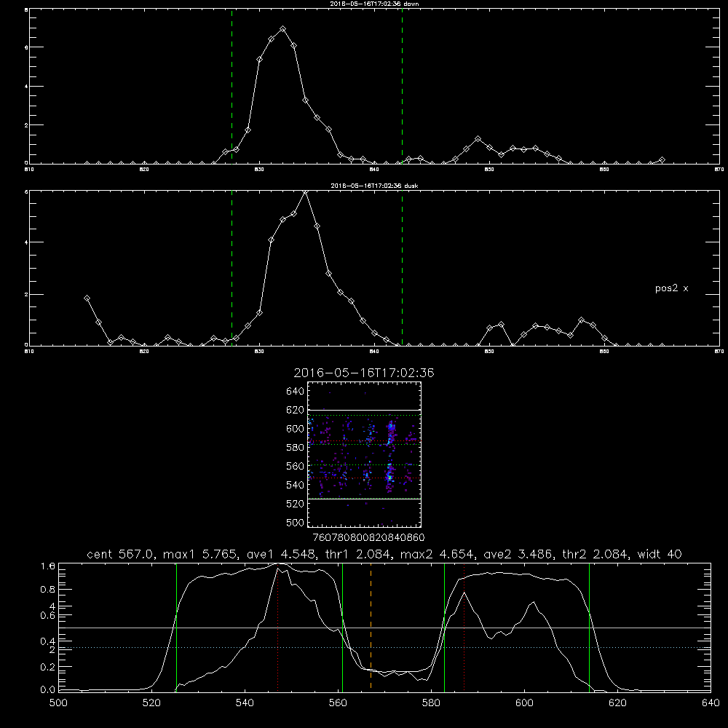
Task: Click the red dotted line at 587 in bottom plot
Action: coord(464,629)
